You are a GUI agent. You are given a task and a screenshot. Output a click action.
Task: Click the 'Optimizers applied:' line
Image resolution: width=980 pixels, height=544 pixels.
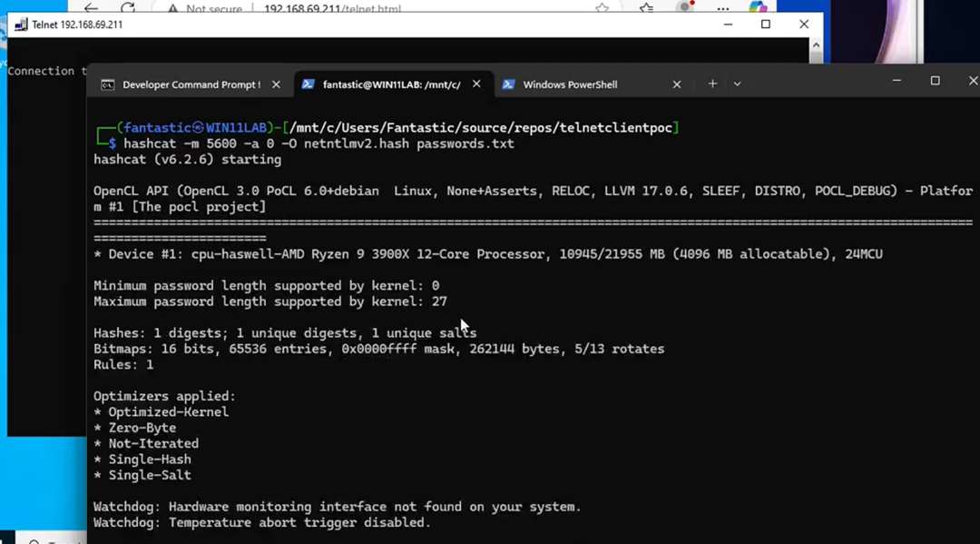point(165,396)
